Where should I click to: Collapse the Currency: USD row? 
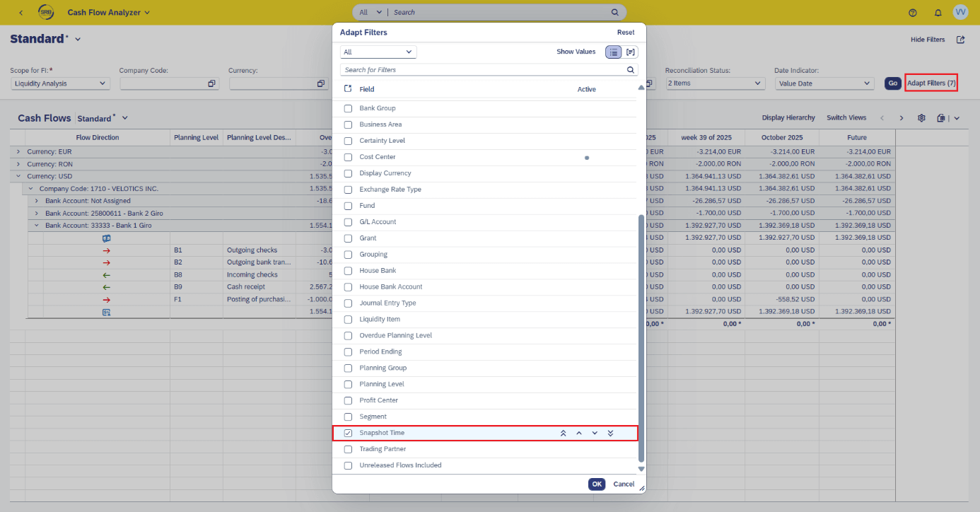(x=19, y=177)
